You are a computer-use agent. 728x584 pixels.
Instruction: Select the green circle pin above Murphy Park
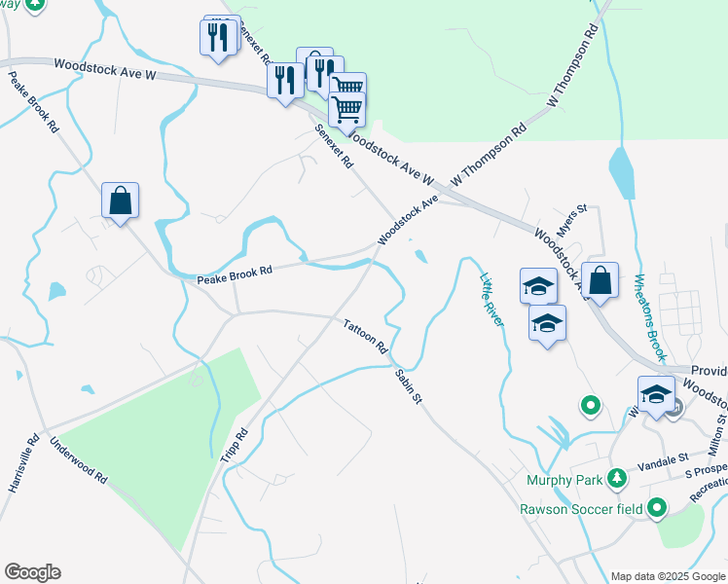click(591, 406)
